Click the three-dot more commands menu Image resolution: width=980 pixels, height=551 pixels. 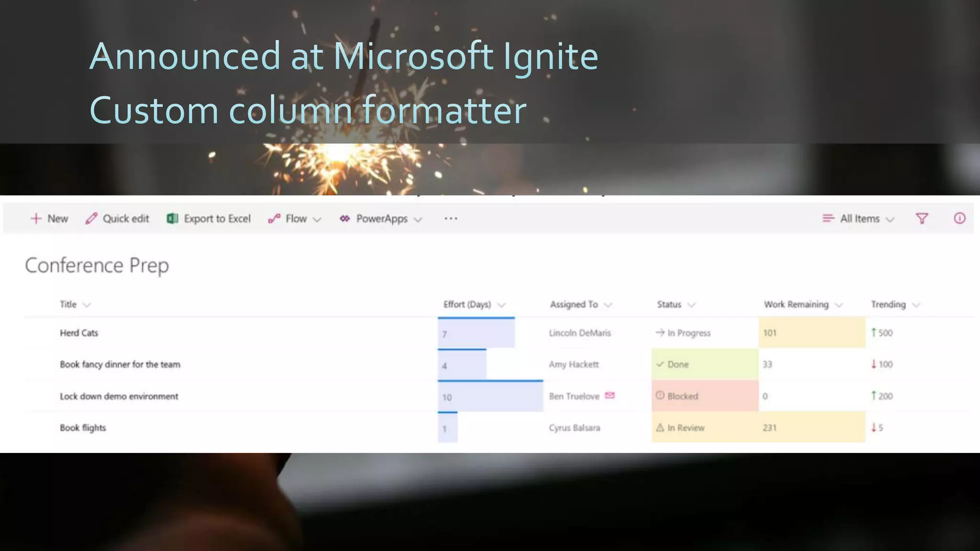(x=451, y=219)
